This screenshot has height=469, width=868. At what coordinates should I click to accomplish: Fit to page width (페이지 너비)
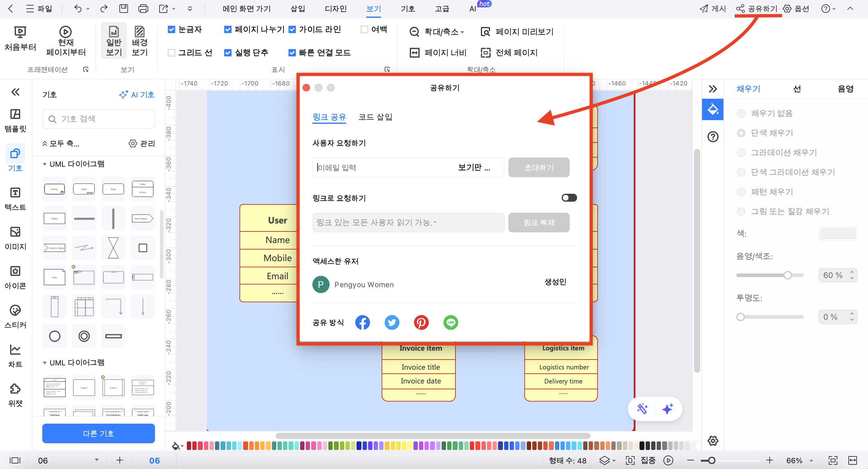438,53
